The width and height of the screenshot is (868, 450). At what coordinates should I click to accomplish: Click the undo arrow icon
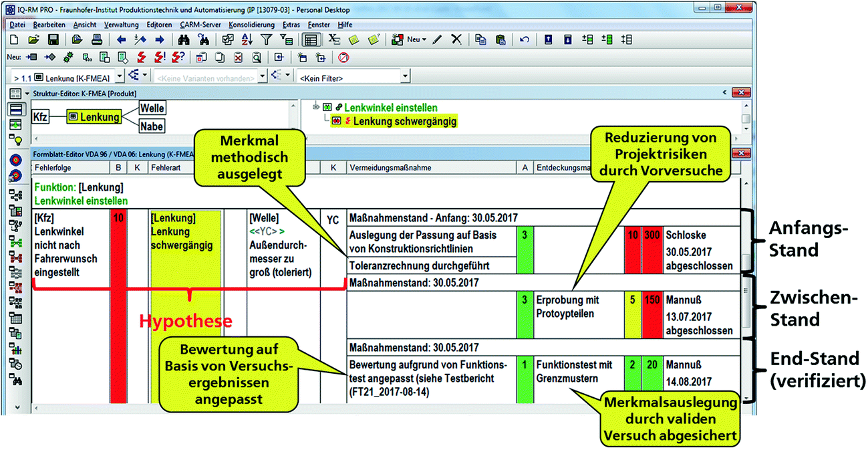524,39
